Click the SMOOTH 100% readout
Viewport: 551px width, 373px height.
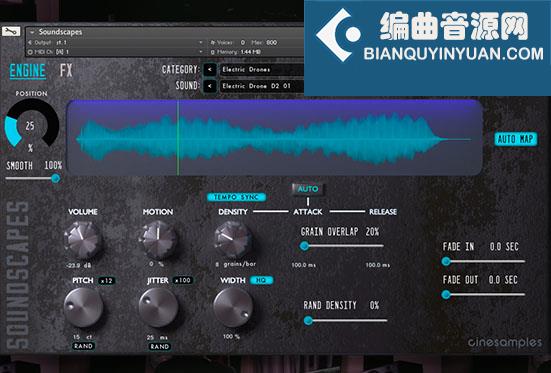[x=53, y=165]
